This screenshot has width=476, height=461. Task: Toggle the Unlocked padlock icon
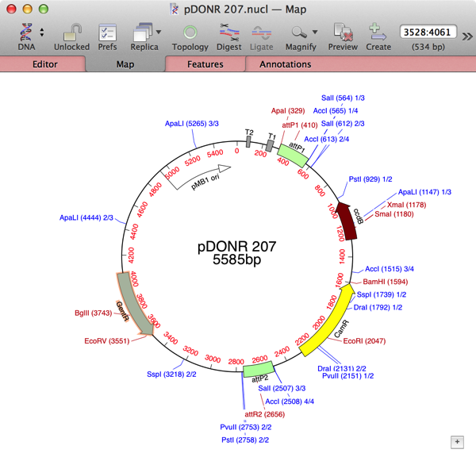point(71,33)
